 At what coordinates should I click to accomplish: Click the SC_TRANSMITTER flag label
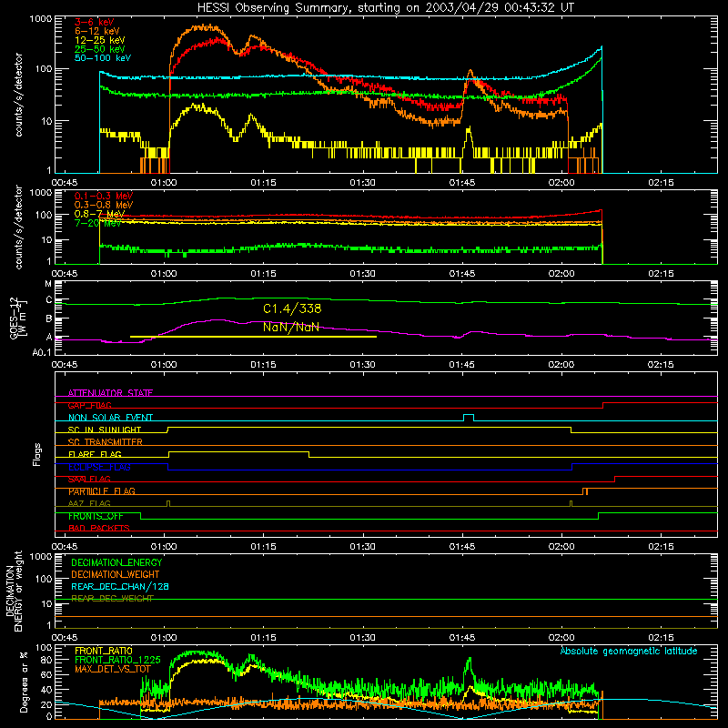point(106,442)
